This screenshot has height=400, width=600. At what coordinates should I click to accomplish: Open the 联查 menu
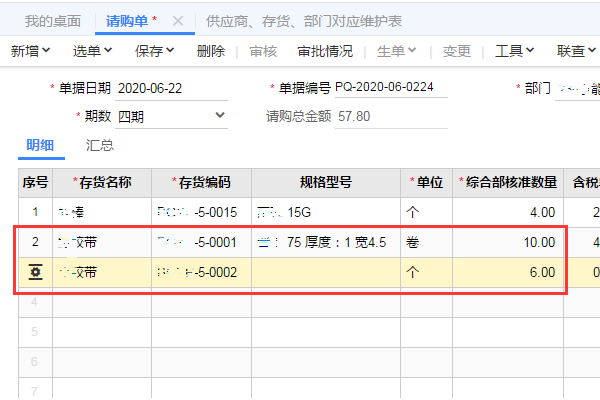[x=577, y=51]
